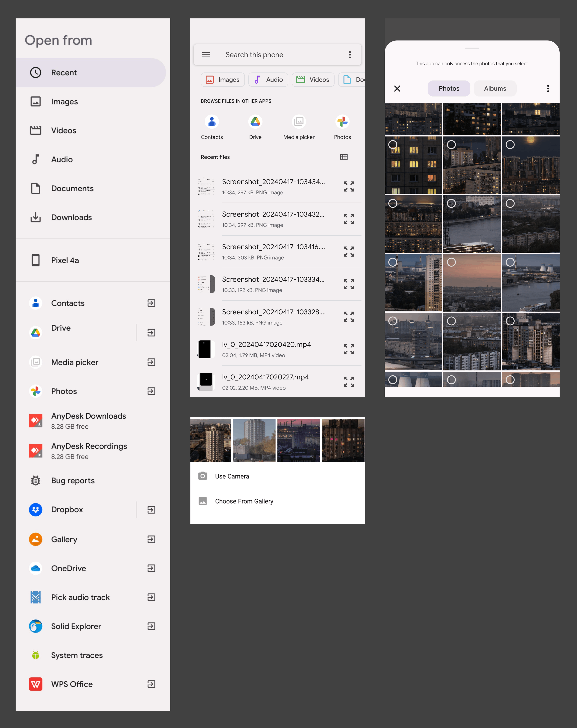Screen dimensions: 577x728
Task: Open Contacts from browse apps row
Action: [x=212, y=127]
